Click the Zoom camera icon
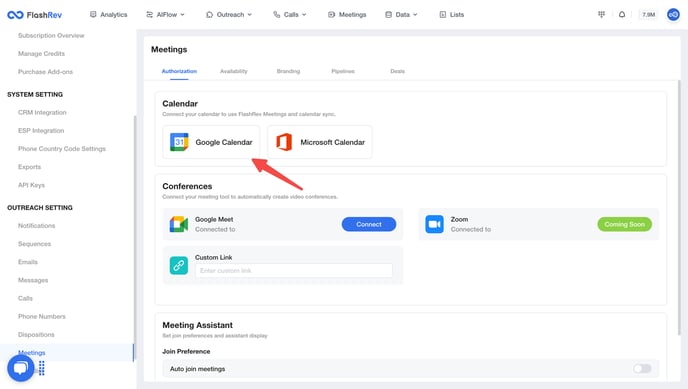 (x=434, y=224)
